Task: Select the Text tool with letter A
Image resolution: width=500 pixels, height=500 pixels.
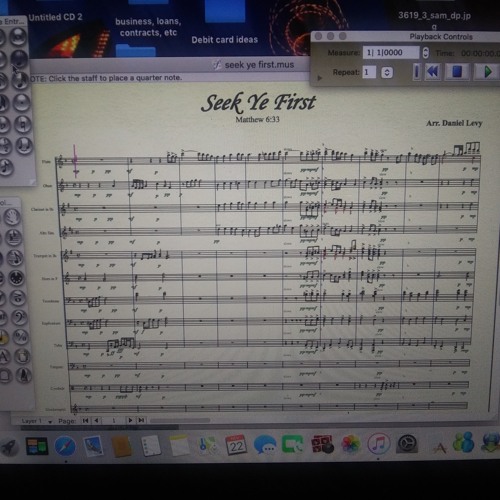Action: click(x=4, y=357)
